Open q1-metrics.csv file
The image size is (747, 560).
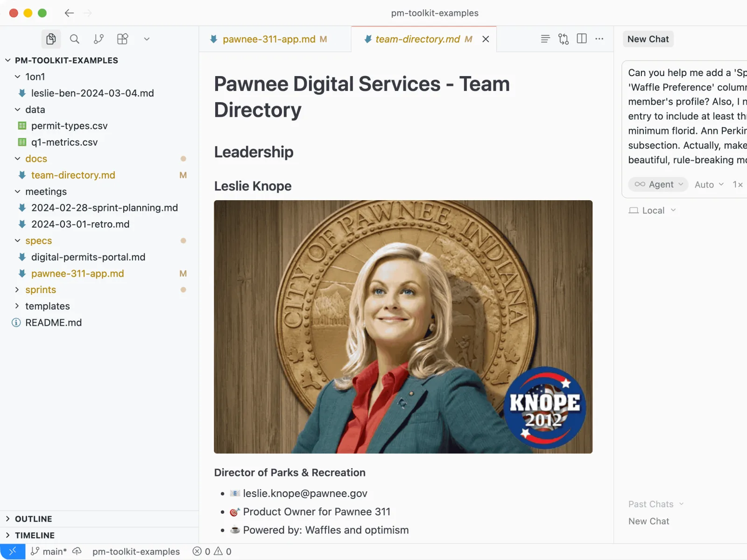coord(64,142)
